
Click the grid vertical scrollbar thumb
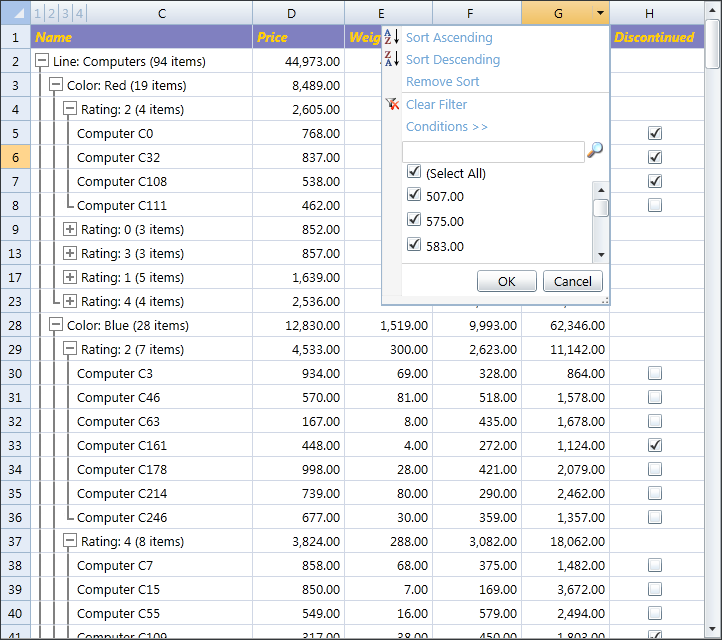(x=712, y=45)
